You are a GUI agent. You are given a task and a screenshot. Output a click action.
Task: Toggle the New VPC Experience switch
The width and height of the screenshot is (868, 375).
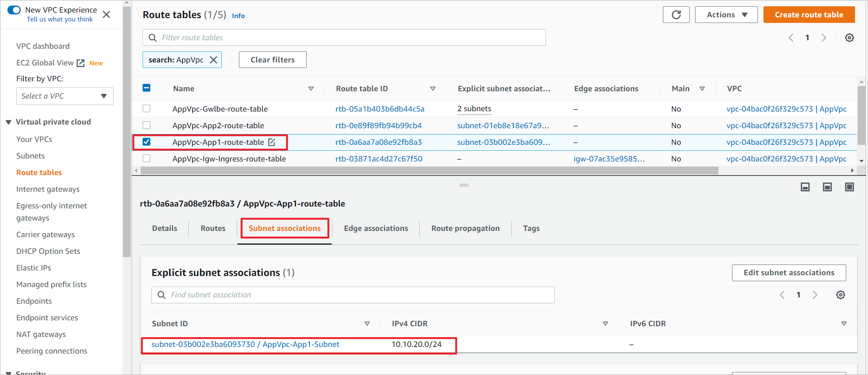pos(14,10)
